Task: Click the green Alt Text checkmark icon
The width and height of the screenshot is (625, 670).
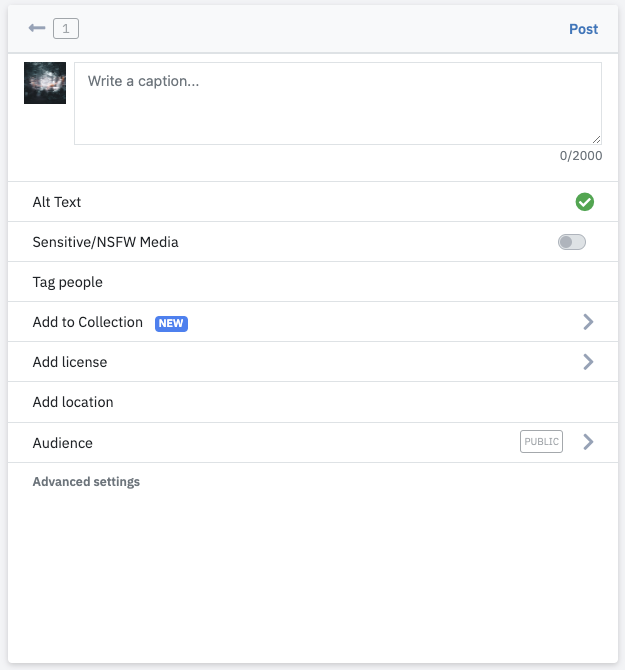Action: [x=584, y=202]
